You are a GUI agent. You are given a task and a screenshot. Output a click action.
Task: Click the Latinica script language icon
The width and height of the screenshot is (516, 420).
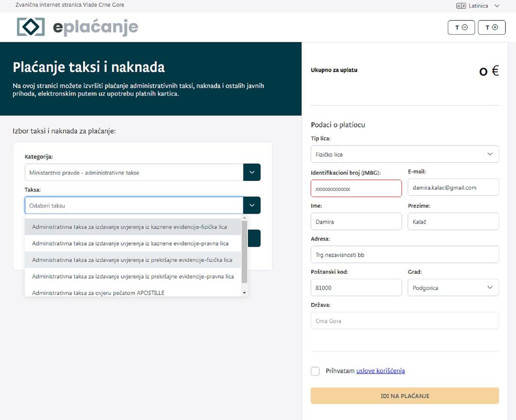[x=461, y=6]
